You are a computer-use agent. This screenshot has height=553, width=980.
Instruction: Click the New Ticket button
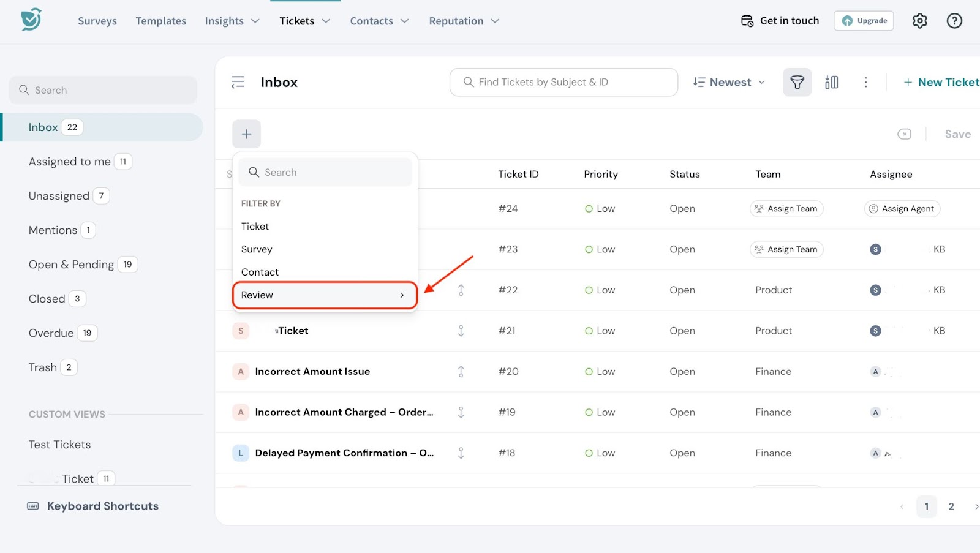click(941, 82)
